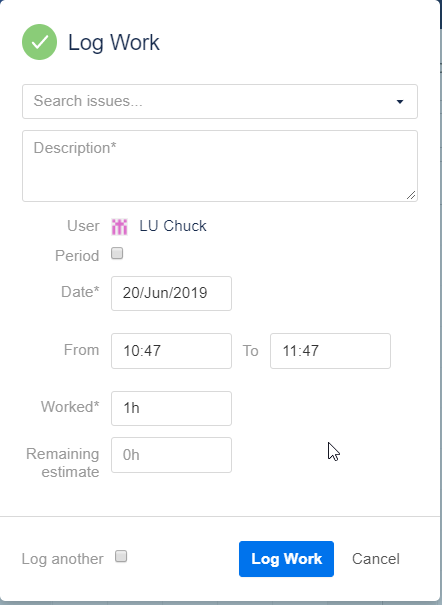Select the To time field 11:47
This screenshot has width=442, height=605.
pyautogui.click(x=330, y=351)
